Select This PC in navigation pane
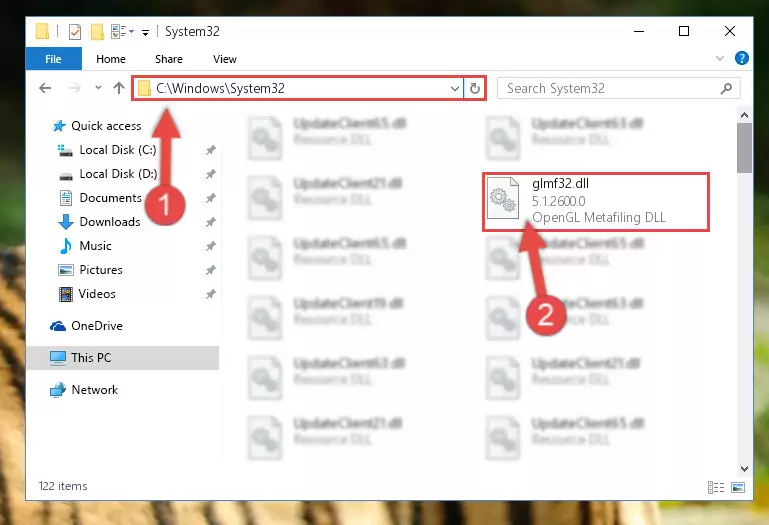The image size is (769, 525). 123,358
